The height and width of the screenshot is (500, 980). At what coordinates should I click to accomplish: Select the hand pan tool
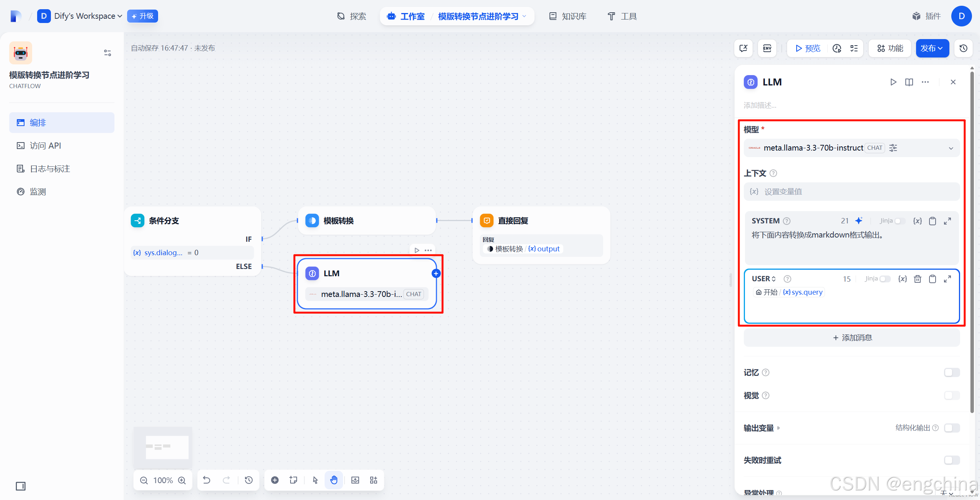point(334,480)
